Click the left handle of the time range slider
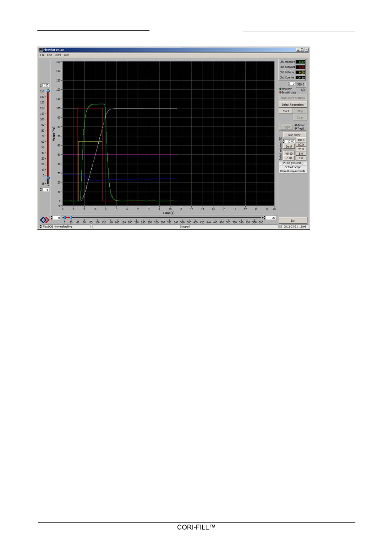Image resolution: width=392 pixels, height=555 pixels. coord(65,217)
